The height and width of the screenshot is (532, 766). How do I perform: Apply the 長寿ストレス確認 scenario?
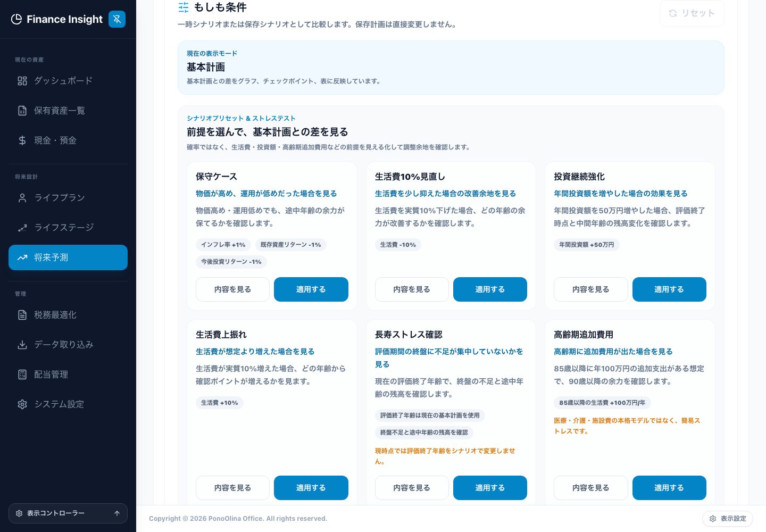pos(490,488)
